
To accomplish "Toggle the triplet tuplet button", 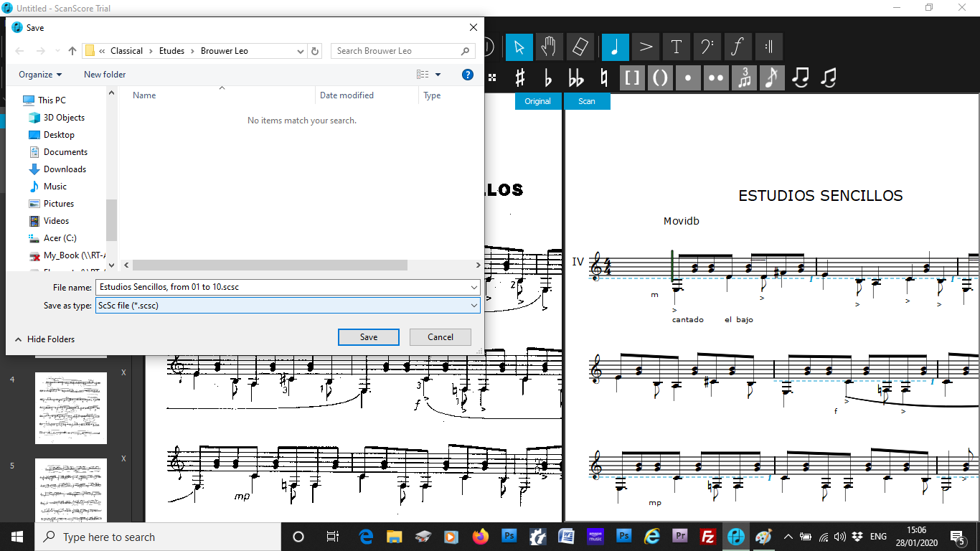I will [x=744, y=77].
